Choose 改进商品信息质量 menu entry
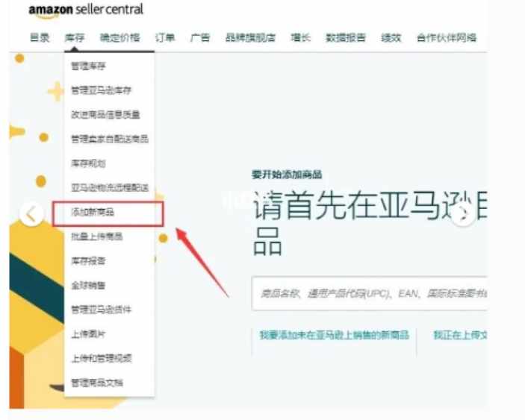Screen dimensions: 525x420 (x=105, y=115)
